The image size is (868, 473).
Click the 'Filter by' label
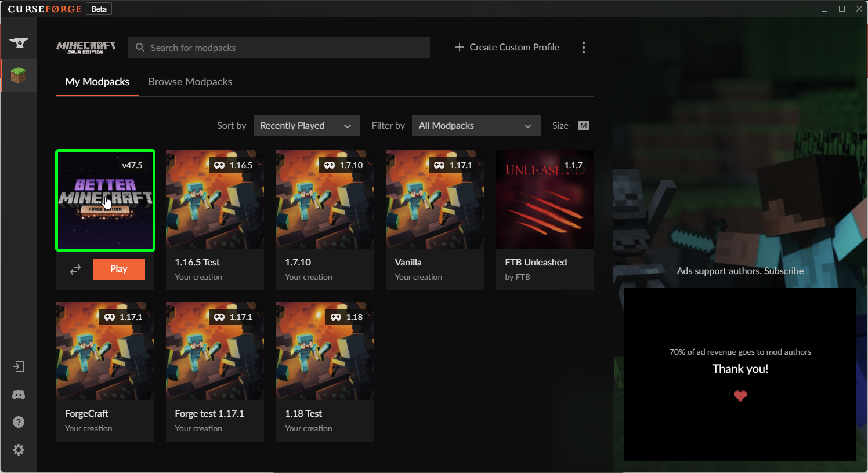[x=388, y=125]
